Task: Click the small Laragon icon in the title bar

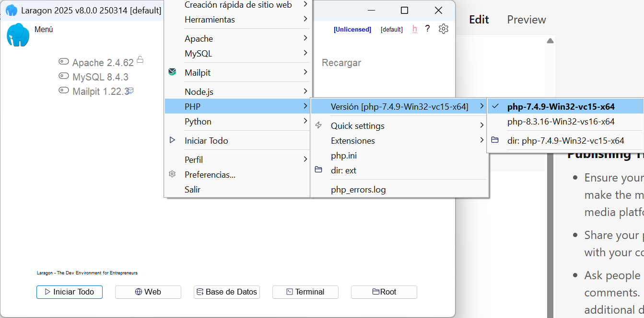Action: (12, 11)
